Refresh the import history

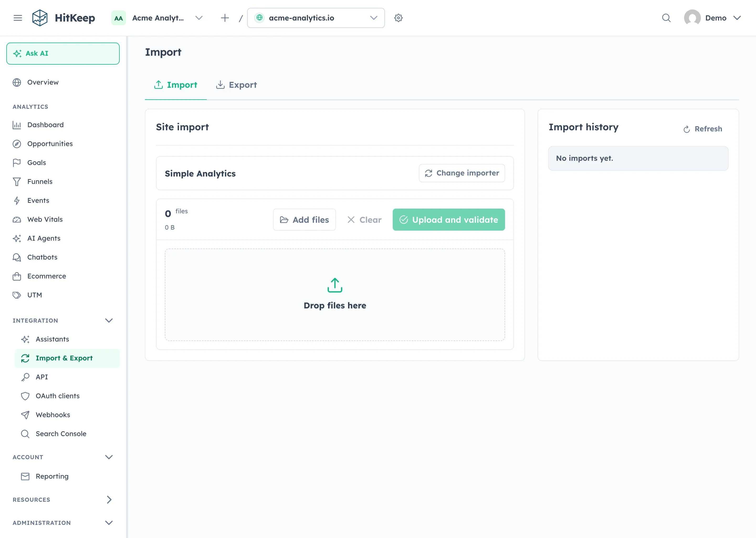pyautogui.click(x=703, y=129)
